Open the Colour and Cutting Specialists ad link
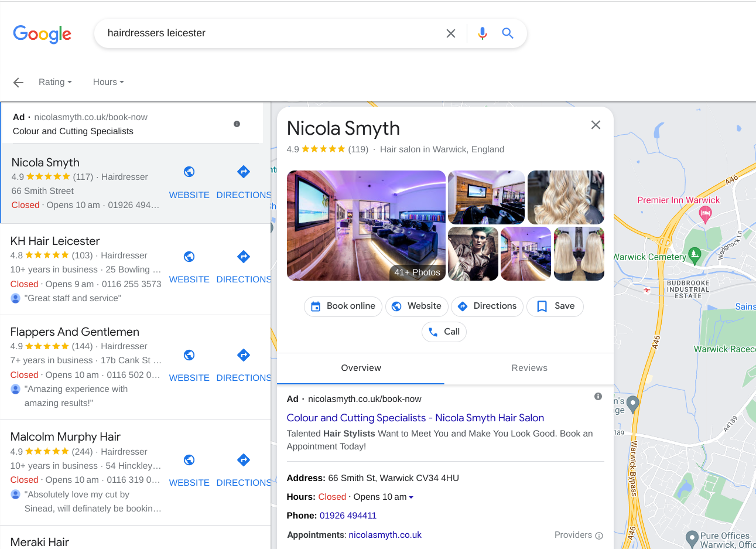The image size is (756, 549). [415, 418]
